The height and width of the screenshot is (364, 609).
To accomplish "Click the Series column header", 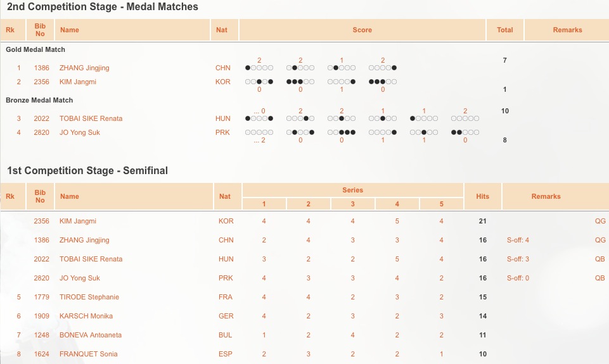I will (352, 190).
